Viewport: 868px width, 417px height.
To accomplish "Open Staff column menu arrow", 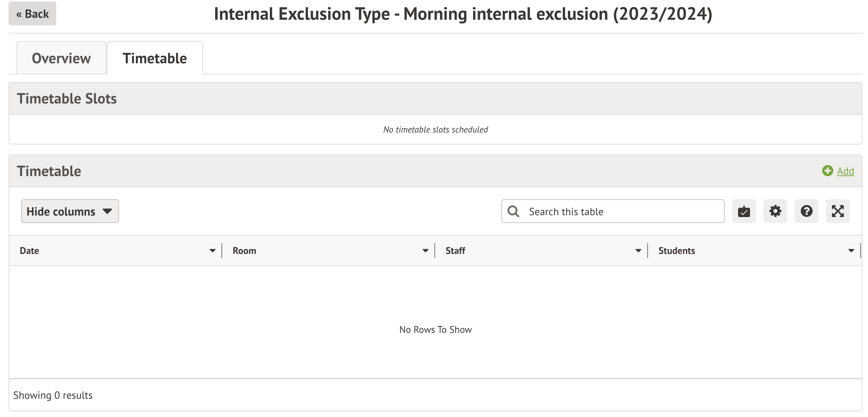I will tap(638, 251).
